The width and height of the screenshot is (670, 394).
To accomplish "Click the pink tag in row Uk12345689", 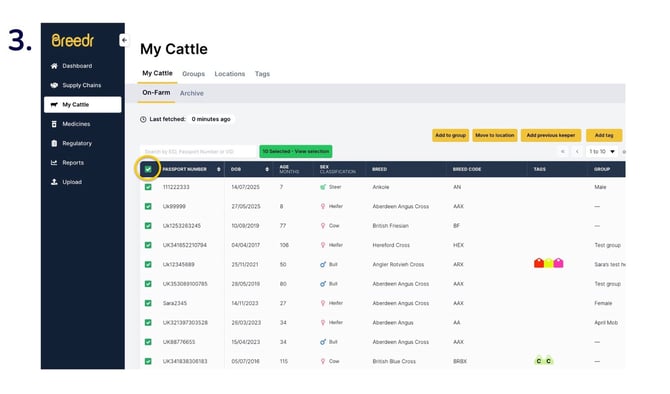I will [558, 263].
